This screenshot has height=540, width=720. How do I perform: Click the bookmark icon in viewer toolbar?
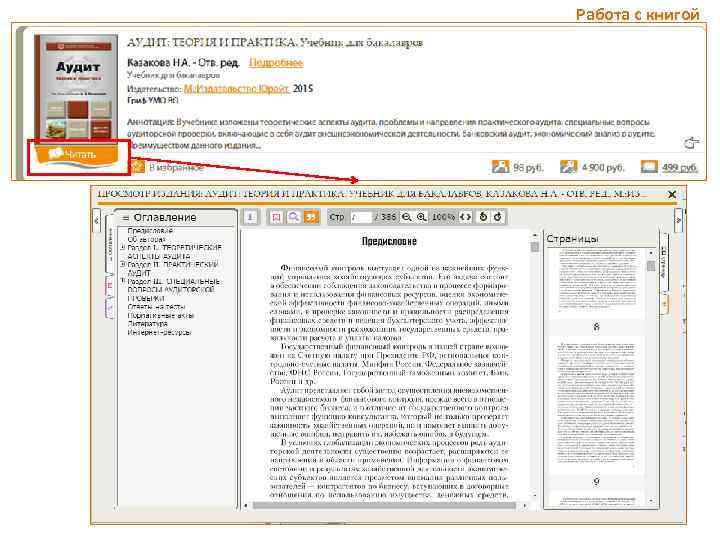276,217
